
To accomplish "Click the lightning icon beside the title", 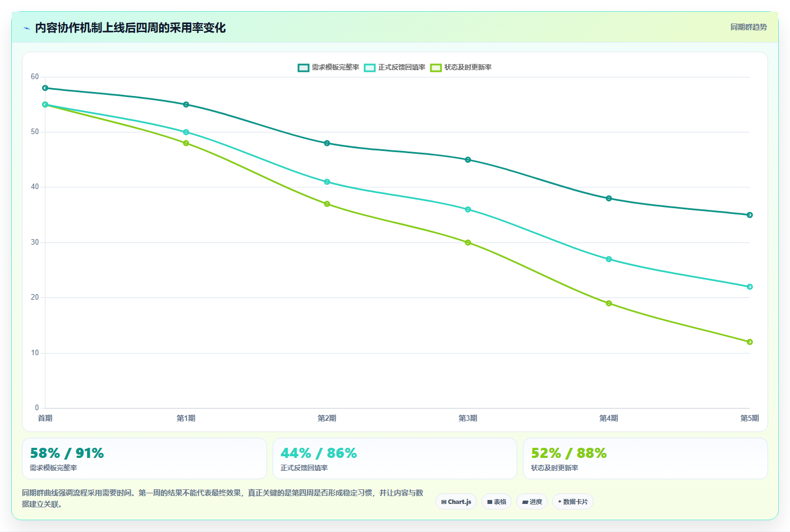I will (x=26, y=28).
